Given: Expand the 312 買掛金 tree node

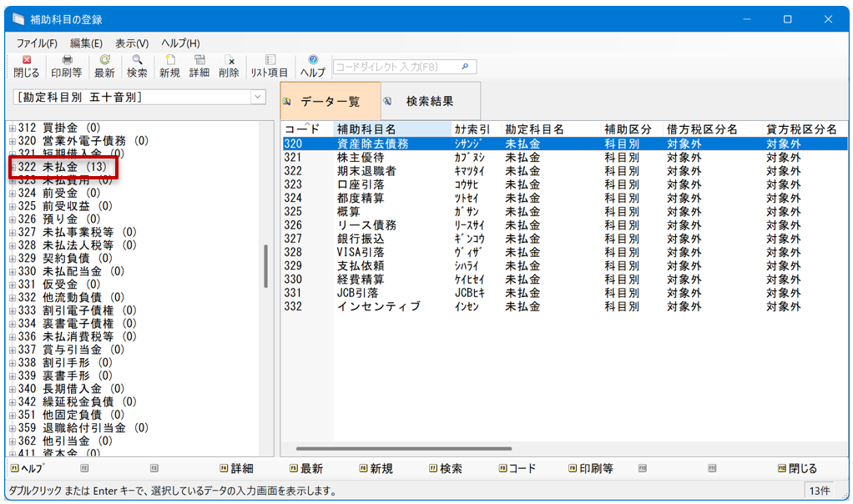Looking at the screenshot, I should [x=12, y=129].
